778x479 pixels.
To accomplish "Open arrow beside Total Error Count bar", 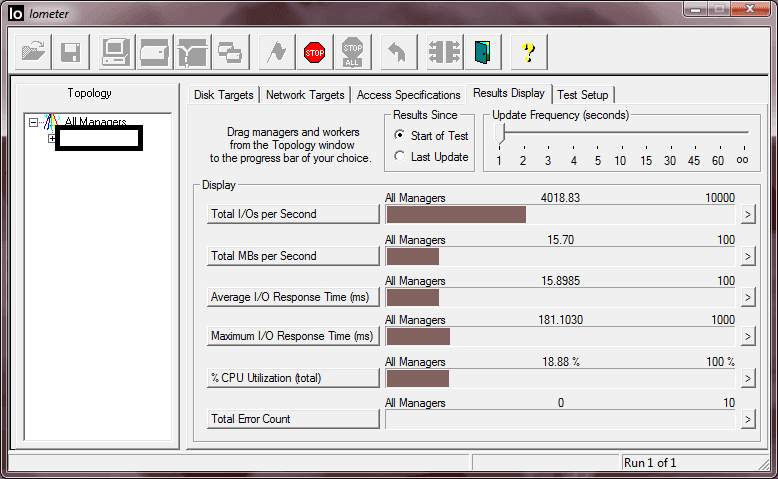I will (x=748, y=420).
